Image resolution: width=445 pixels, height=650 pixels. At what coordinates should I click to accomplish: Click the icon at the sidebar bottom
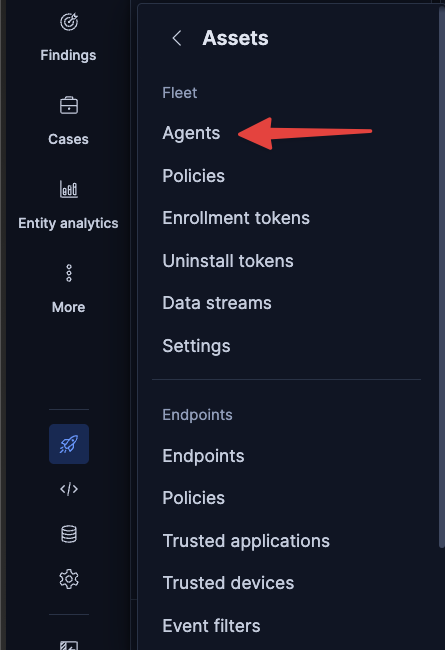click(69, 645)
